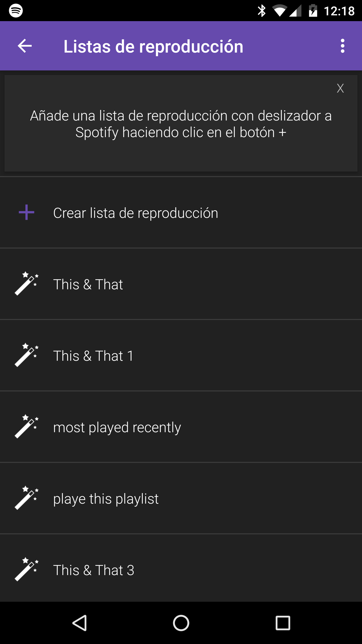This screenshot has height=644, width=362.
Task: Tap the Android home circle button
Action: pyautogui.click(x=181, y=623)
